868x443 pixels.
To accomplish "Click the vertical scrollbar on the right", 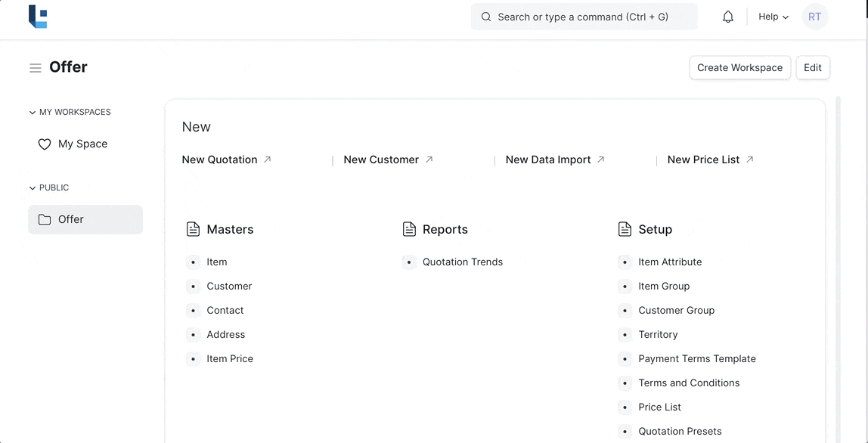I will click(x=838, y=265).
